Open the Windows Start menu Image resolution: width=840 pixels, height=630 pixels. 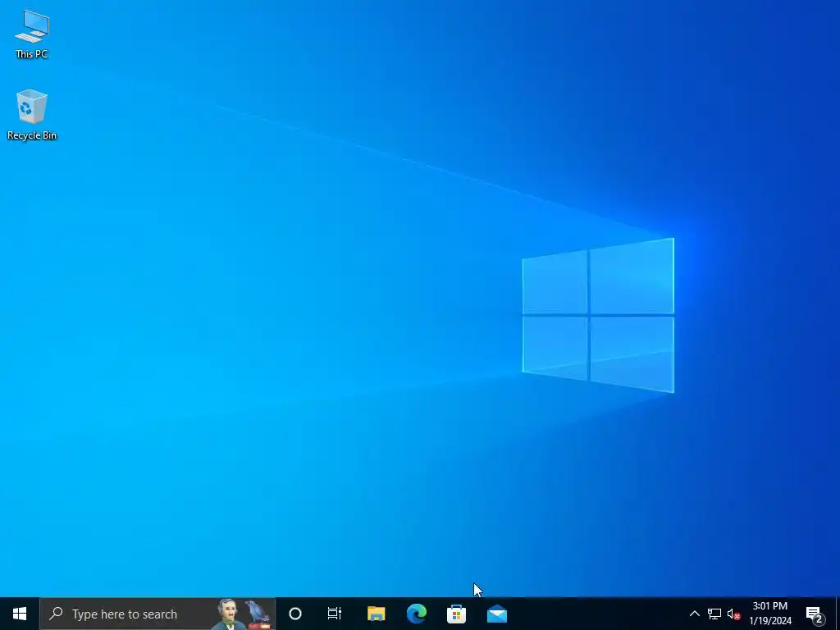[20, 614]
